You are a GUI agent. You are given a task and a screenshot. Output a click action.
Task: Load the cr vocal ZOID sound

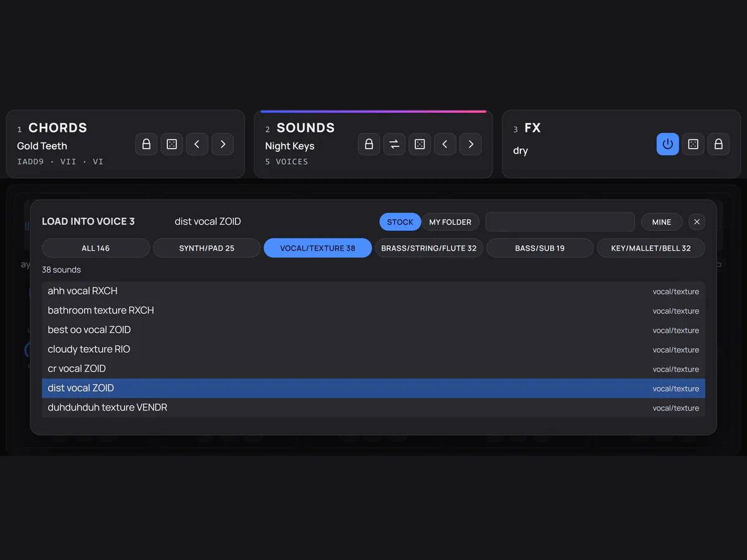(x=374, y=368)
